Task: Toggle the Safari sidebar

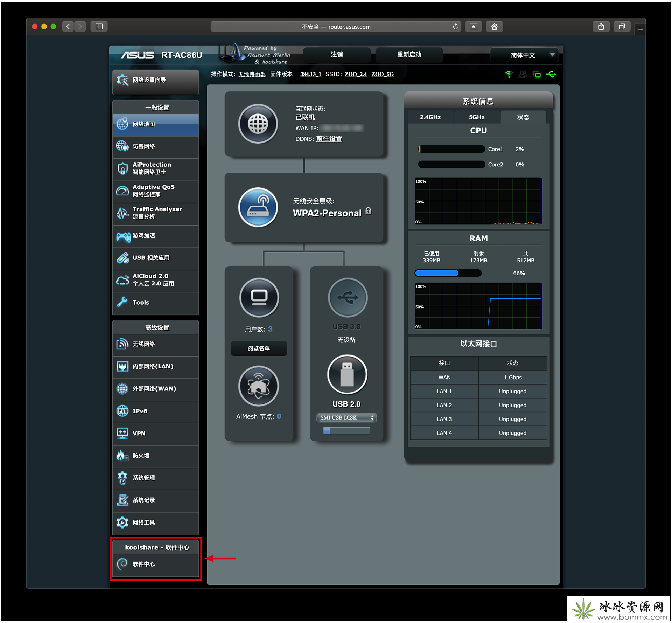Action: click(x=99, y=26)
